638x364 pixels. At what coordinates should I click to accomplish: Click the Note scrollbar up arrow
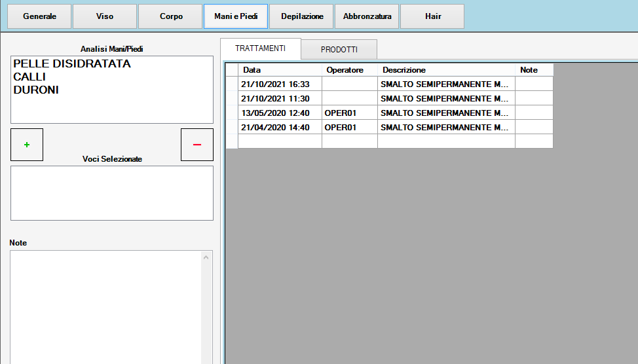click(x=207, y=257)
